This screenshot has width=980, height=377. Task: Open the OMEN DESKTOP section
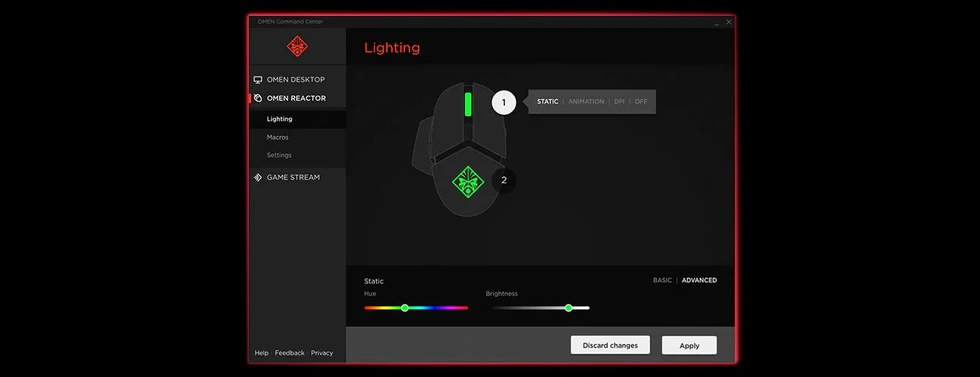(297, 79)
